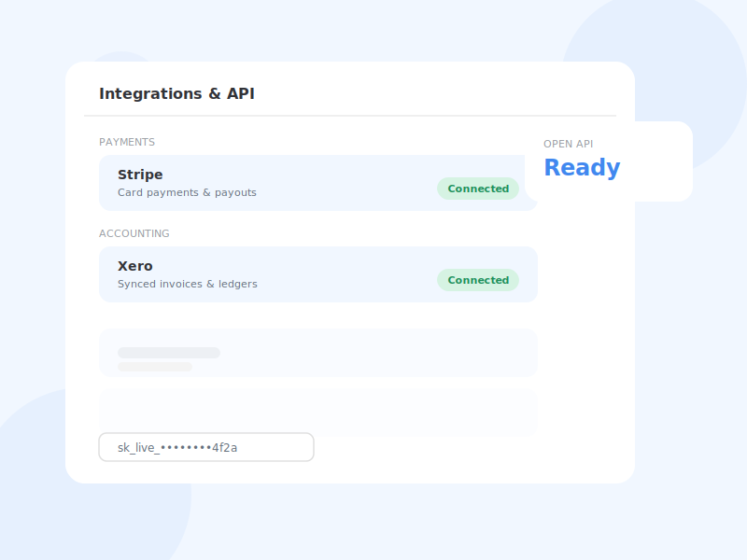This screenshot has width=747, height=560.
Task: Click the placeholder loading card
Action: tap(318, 353)
